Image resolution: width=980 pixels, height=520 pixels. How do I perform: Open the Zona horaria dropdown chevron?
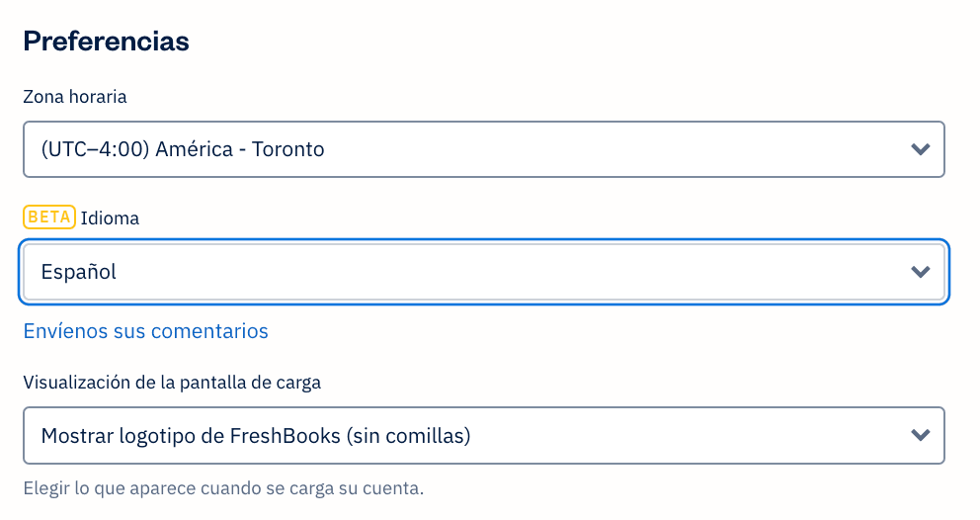pos(920,149)
